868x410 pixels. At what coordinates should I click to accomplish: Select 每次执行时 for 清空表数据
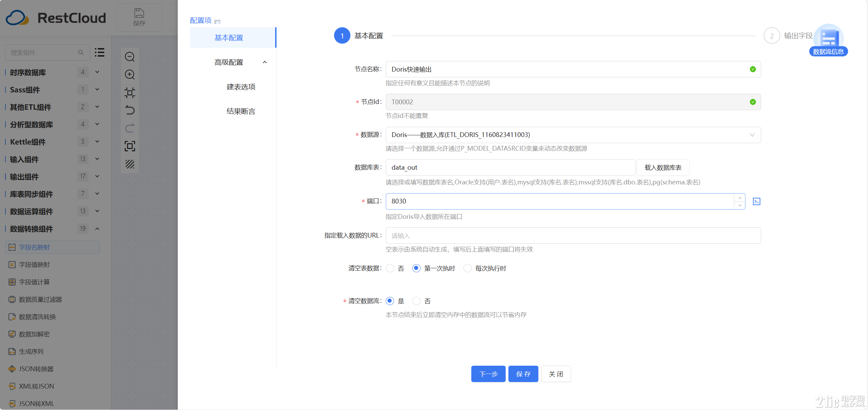click(x=468, y=268)
